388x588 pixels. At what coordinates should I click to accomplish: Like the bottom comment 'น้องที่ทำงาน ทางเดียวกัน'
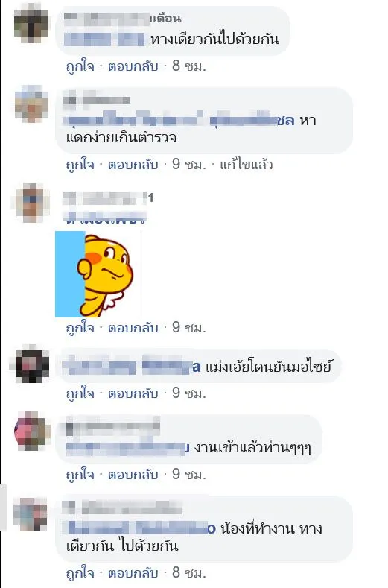tap(80, 573)
